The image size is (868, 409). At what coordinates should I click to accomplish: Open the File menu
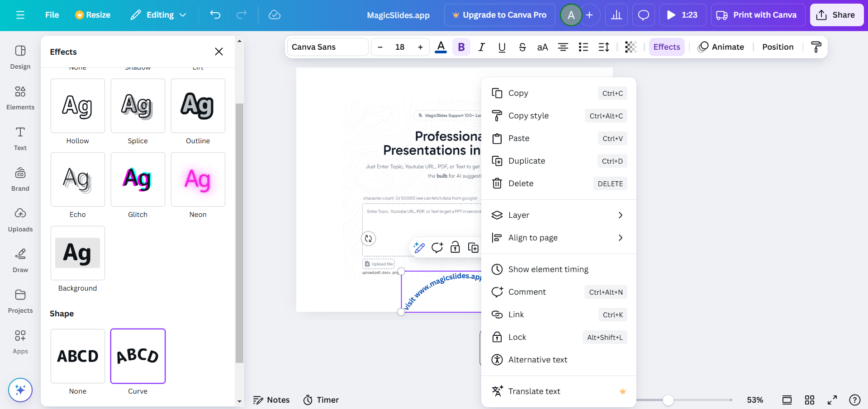[x=52, y=15]
